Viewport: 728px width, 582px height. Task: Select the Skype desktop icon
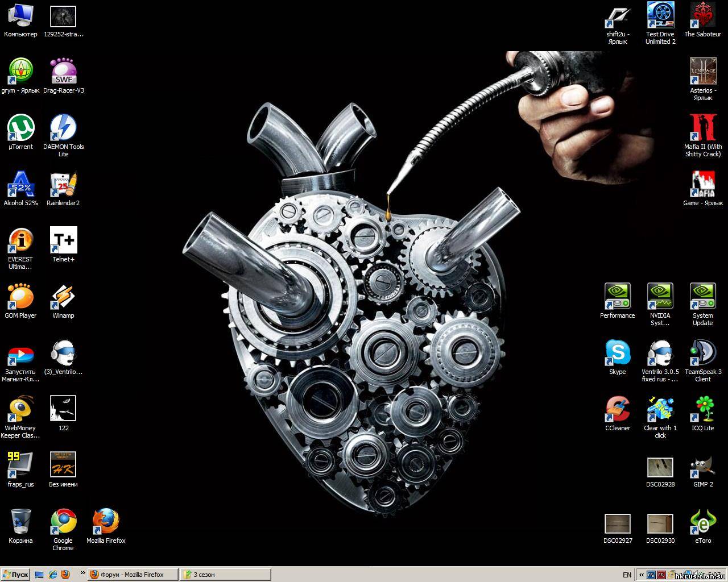617,354
